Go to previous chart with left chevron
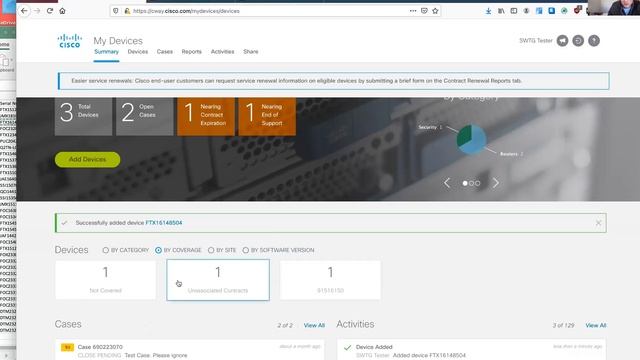This screenshot has width=640, height=360. pyautogui.click(x=447, y=183)
